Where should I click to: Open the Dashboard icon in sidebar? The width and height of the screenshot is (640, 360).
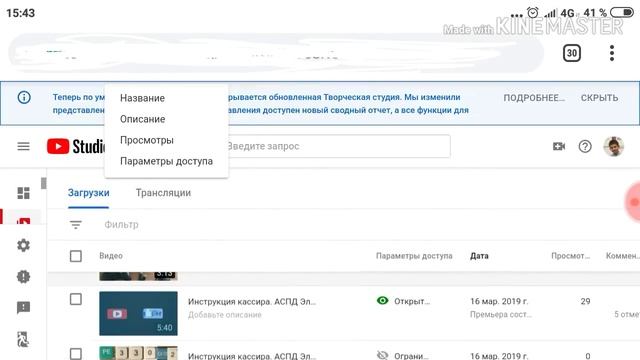pyautogui.click(x=23, y=193)
